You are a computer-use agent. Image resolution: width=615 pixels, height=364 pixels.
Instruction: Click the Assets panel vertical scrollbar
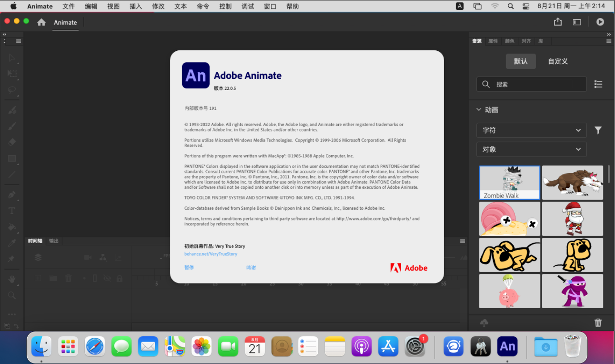[608, 174]
